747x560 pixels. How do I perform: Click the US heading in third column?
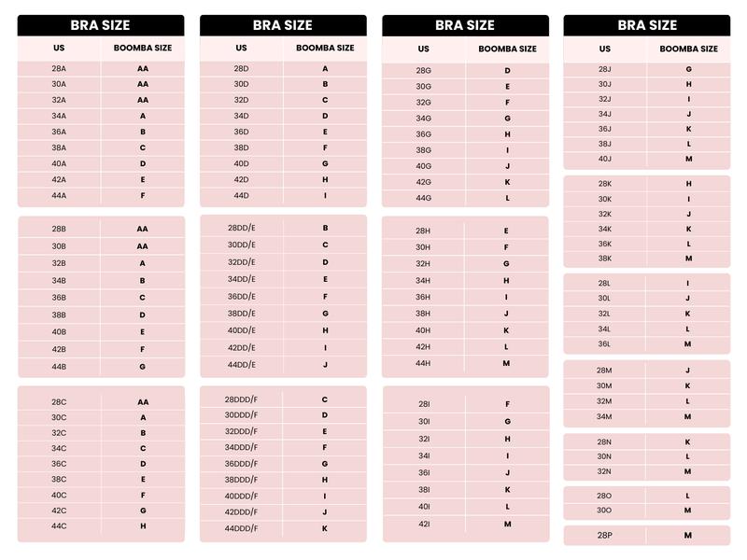pyautogui.click(x=424, y=49)
